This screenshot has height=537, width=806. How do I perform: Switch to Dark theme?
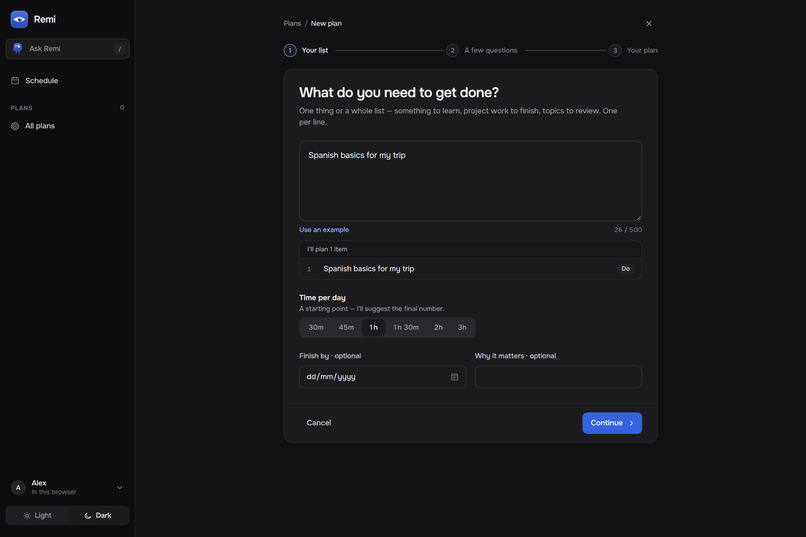pos(98,515)
